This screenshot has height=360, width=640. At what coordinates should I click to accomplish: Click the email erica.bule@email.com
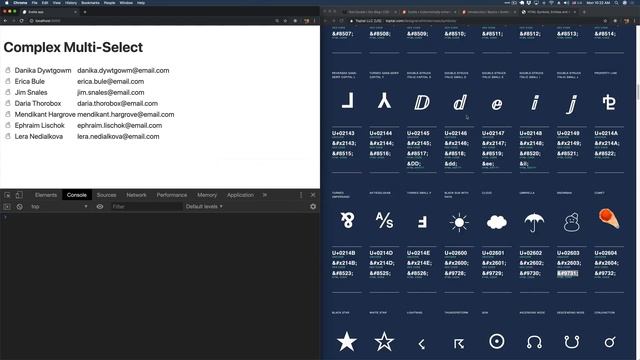pyautogui.click(x=111, y=81)
